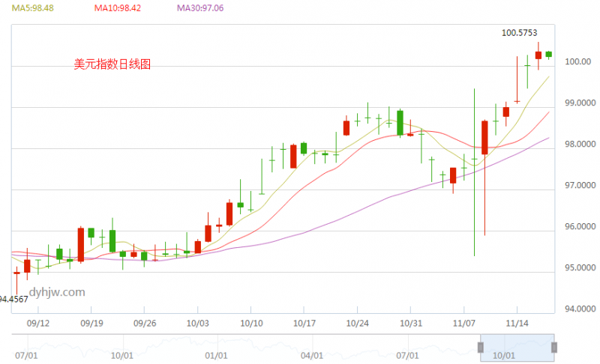Click the tall green candlestick reaching 99.4
Image resolution: width=600 pixels, height=364 pixels.
(x=474, y=172)
